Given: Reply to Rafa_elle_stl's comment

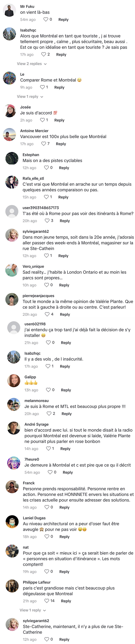Looking at the screenshot, I should tap(63, 197).
